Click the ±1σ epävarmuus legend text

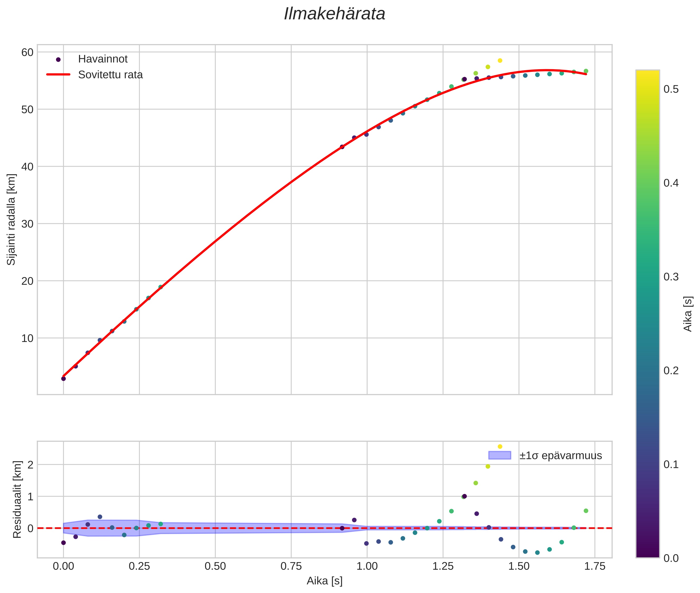(560, 455)
